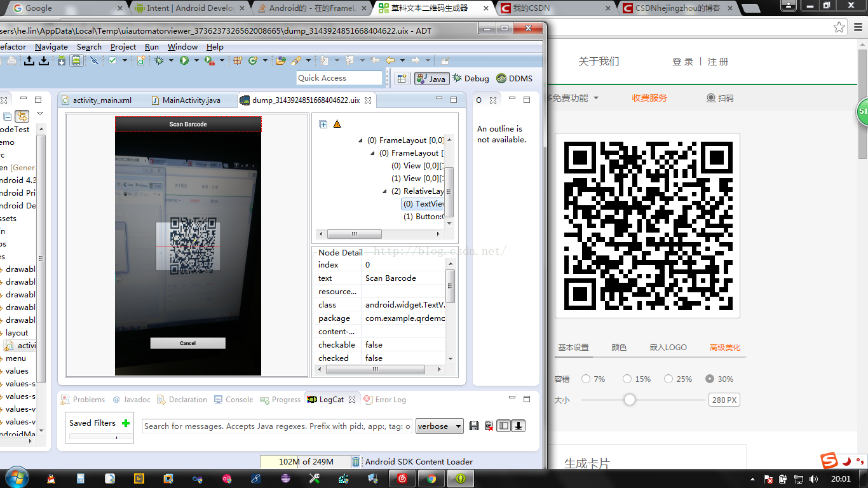
Task: Add a saved filter with green plus
Action: click(126, 423)
